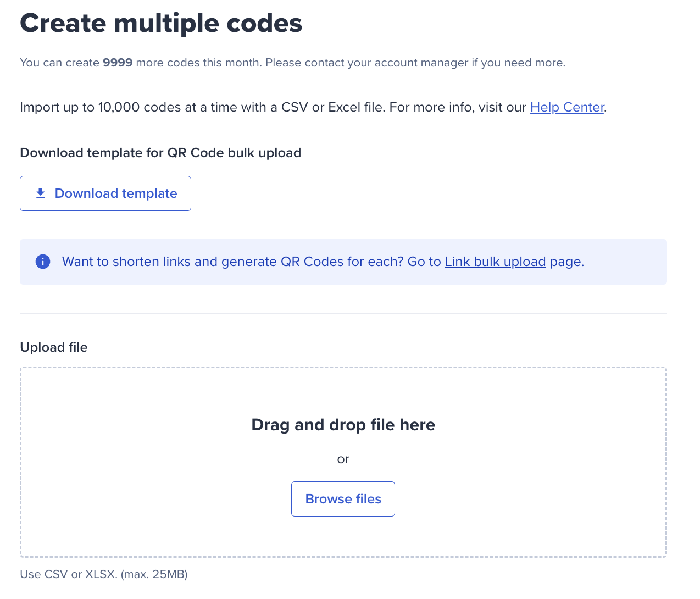Viewport: 700px width, 599px height.
Task: Click the bold 9999 remaining codes number
Action: click(x=118, y=63)
